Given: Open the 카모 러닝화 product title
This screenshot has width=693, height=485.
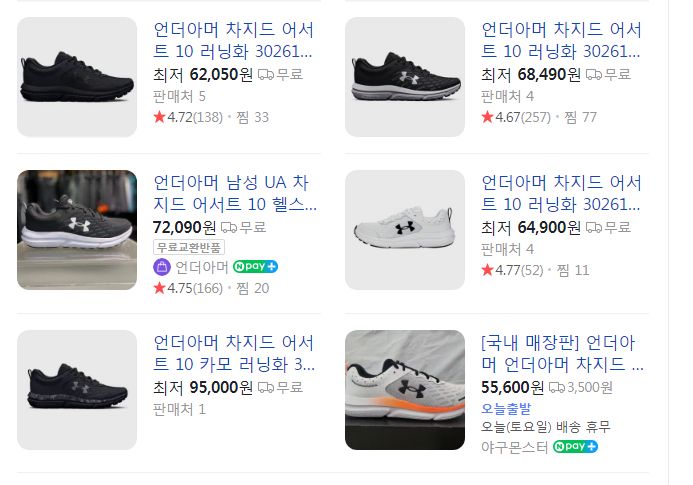Looking at the screenshot, I should pos(234,353).
